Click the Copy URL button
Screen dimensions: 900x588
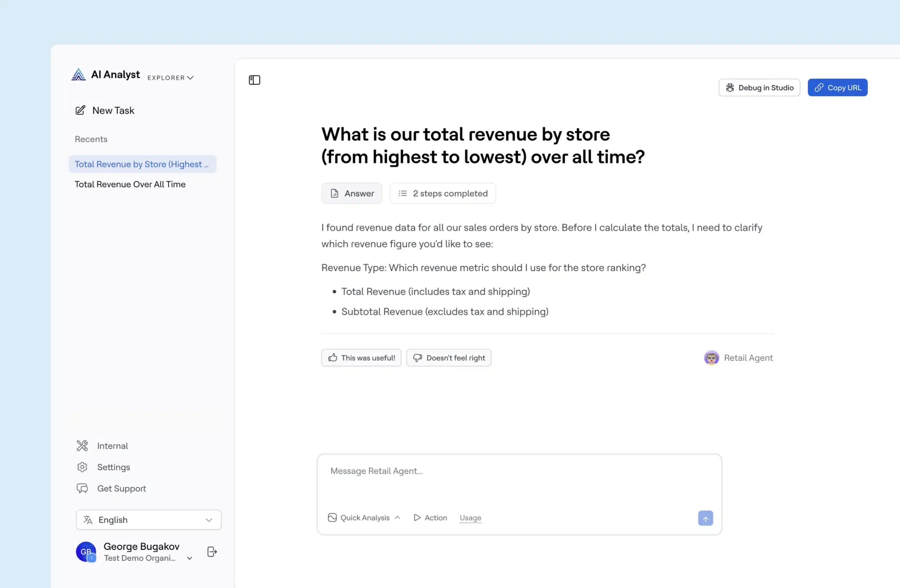(837, 88)
